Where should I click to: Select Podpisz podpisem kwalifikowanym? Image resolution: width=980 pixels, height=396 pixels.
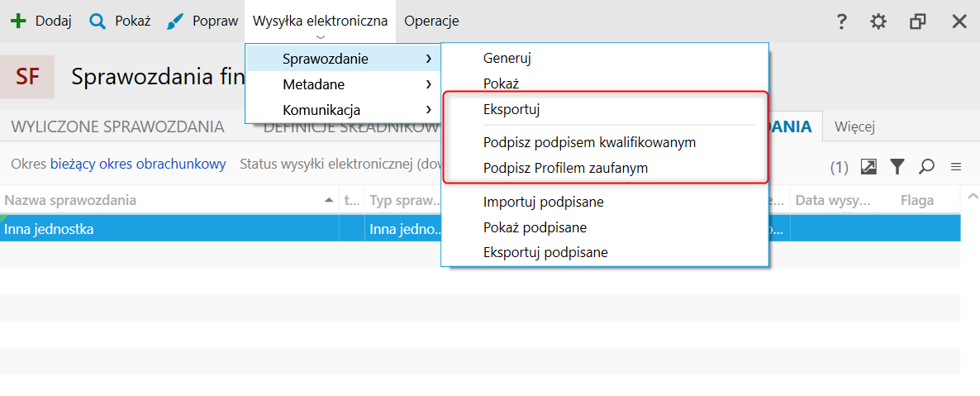pos(589,143)
